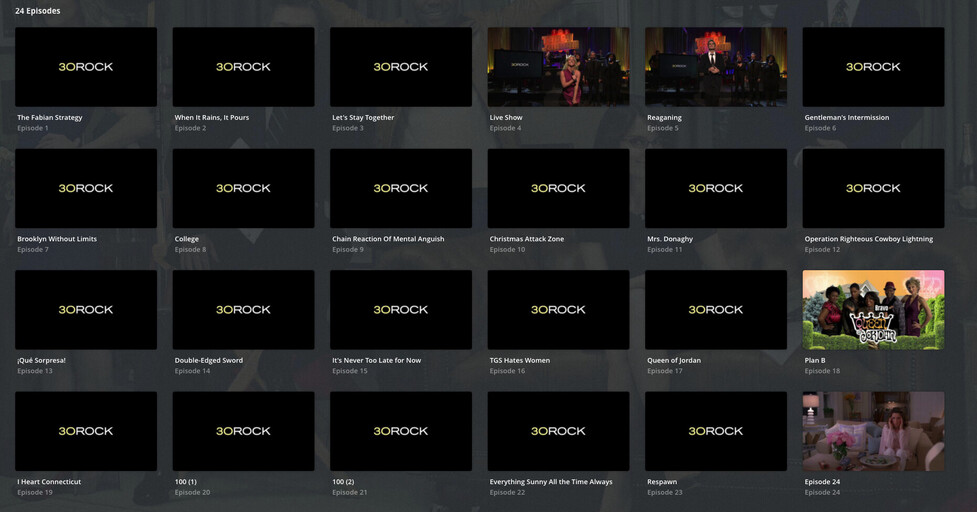Click the '24 Episodes' heading text

pyautogui.click(x=37, y=11)
